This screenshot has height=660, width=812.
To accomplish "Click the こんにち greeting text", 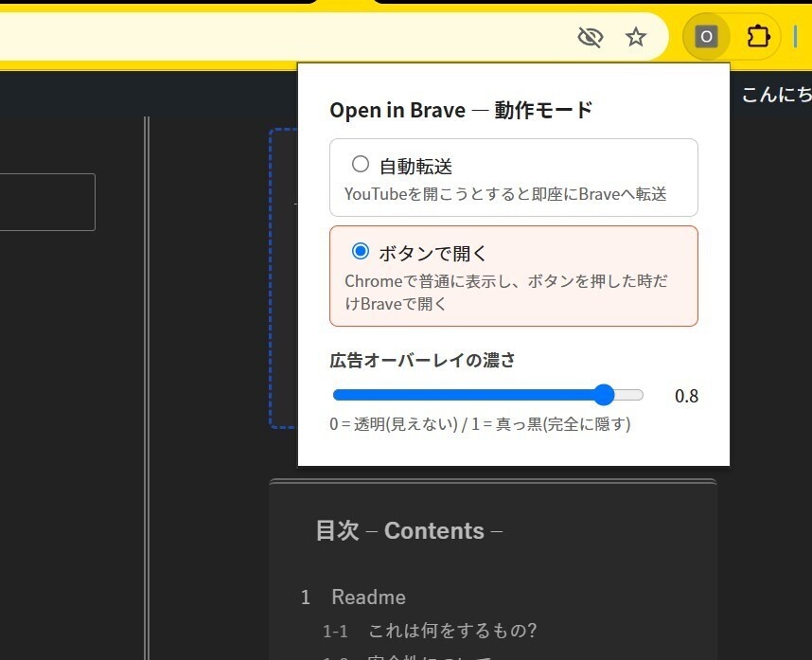I will tap(777, 95).
